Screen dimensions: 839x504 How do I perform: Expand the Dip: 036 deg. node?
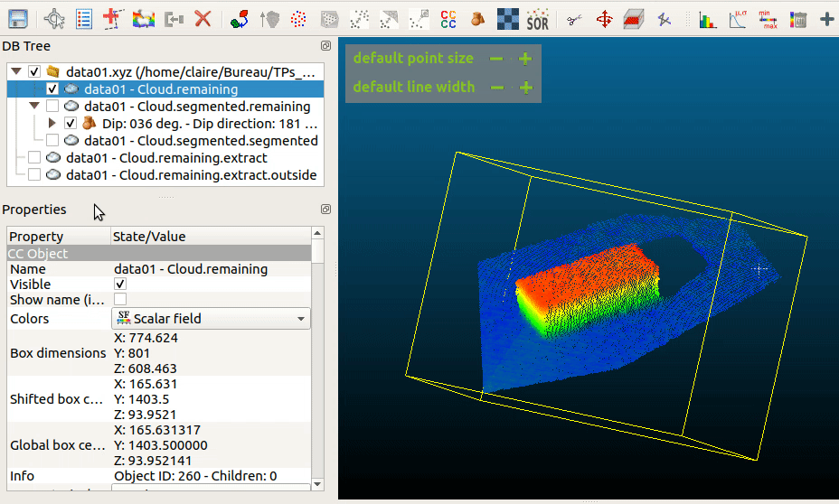tap(52, 123)
